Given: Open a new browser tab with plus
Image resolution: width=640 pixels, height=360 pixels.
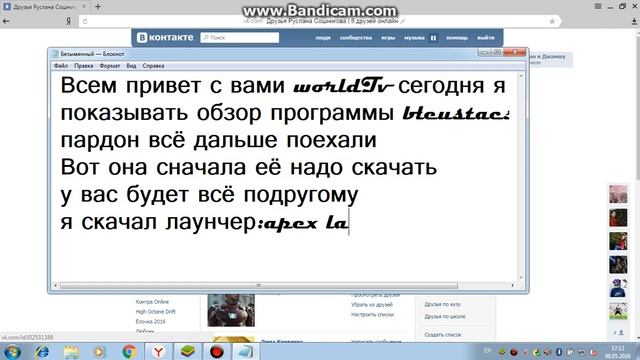Looking at the screenshot, I should [x=98, y=7].
